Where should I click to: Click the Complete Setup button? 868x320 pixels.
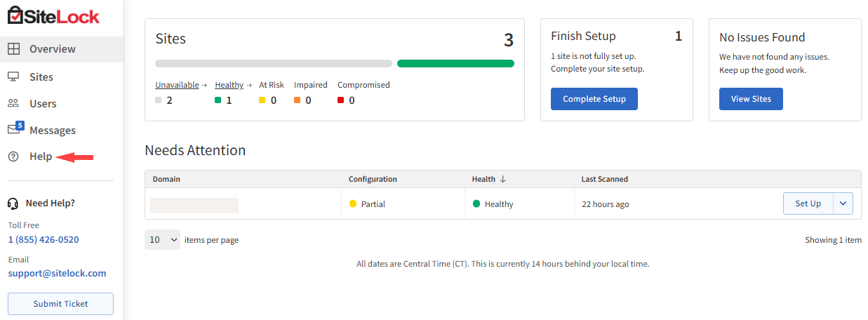point(594,99)
